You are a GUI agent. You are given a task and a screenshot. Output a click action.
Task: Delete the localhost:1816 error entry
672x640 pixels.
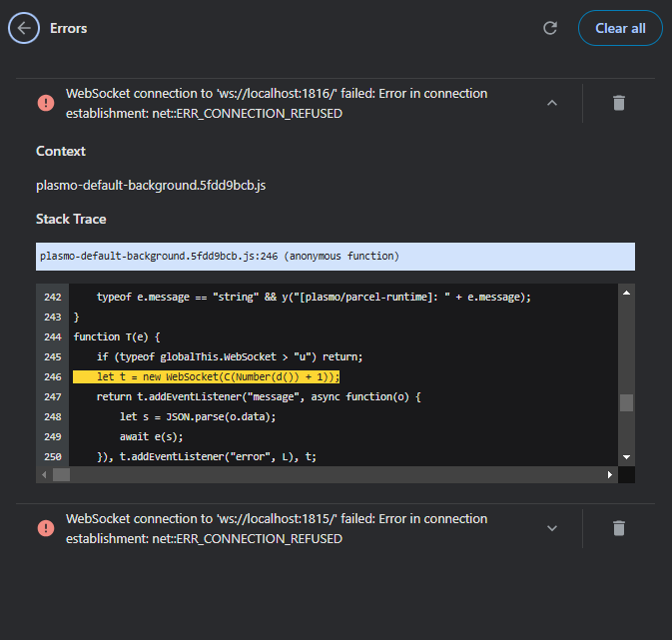click(619, 103)
